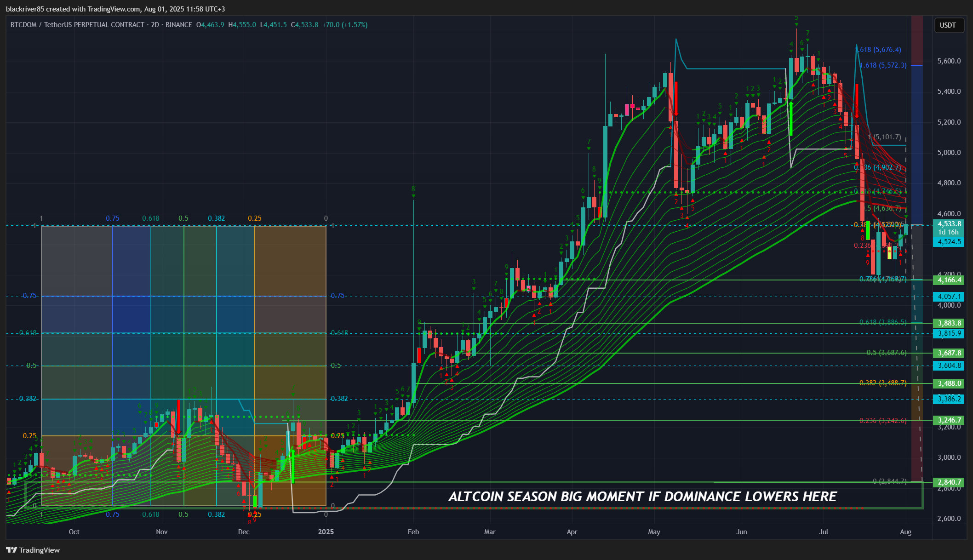Viewport: 973px width, 560px height.
Task: Click the Mar label on time axis
Action: tap(490, 532)
